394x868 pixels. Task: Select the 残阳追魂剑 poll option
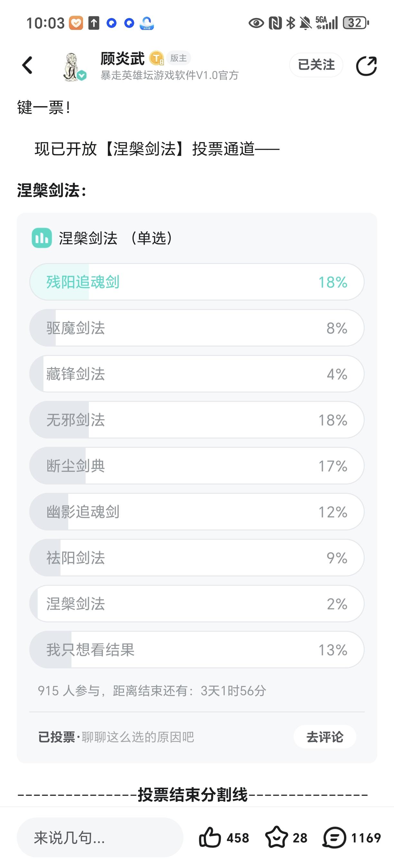pyautogui.click(x=197, y=282)
